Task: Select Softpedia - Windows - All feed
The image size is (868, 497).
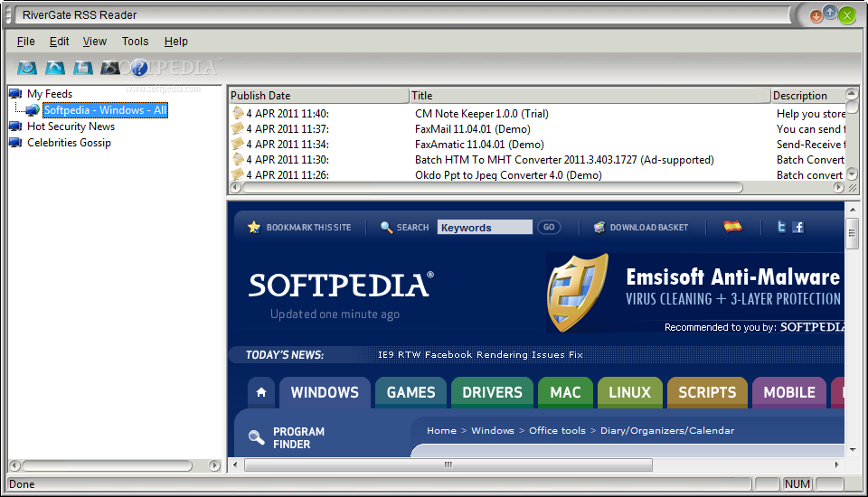Action: (x=105, y=110)
